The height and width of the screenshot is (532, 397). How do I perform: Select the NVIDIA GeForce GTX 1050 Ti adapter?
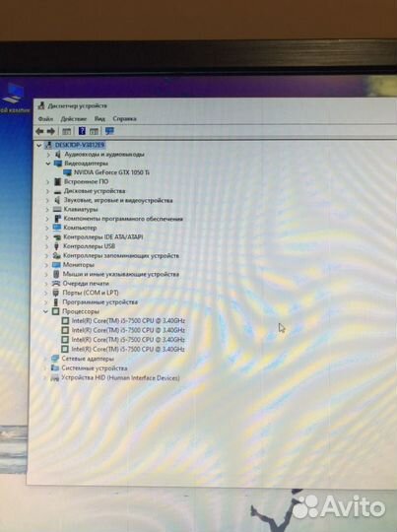coord(111,172)
